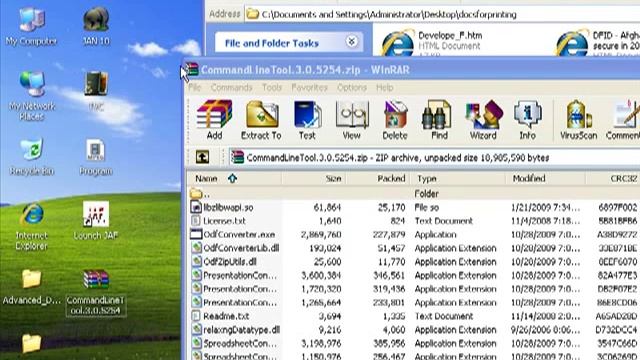Open the WinRAR Help menu

[384, 87]
